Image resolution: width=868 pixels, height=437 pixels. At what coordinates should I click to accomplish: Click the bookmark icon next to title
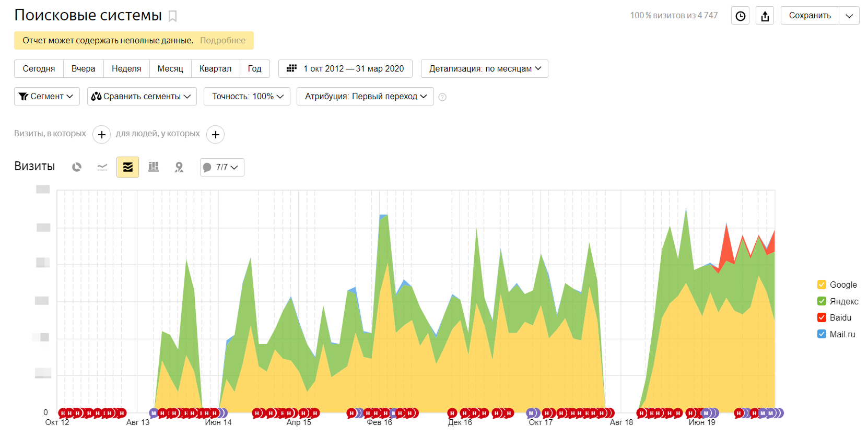(x=173, y=16)
